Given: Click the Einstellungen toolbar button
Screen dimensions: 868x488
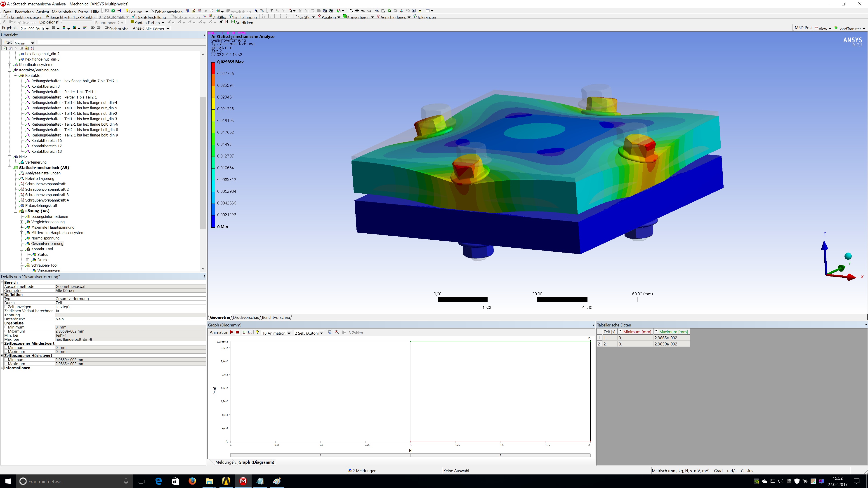Looking at the screenshot, I should [243, 17].
